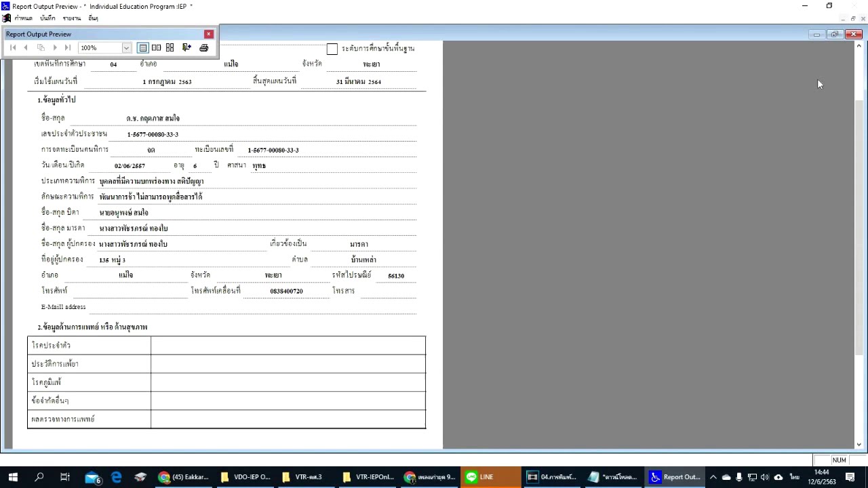Click the section heading 1.ข้อมูลทั่วไป

(x=56, y=100)
